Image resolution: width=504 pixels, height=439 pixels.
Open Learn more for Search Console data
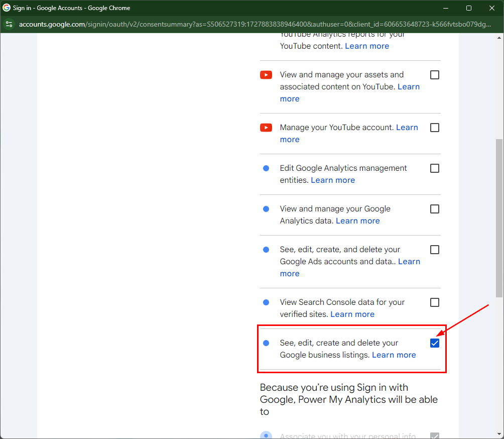coord(352,314)
